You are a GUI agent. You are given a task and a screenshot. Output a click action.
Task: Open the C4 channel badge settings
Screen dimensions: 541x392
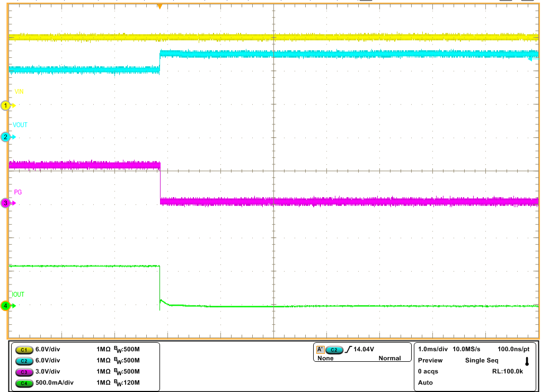23,382
